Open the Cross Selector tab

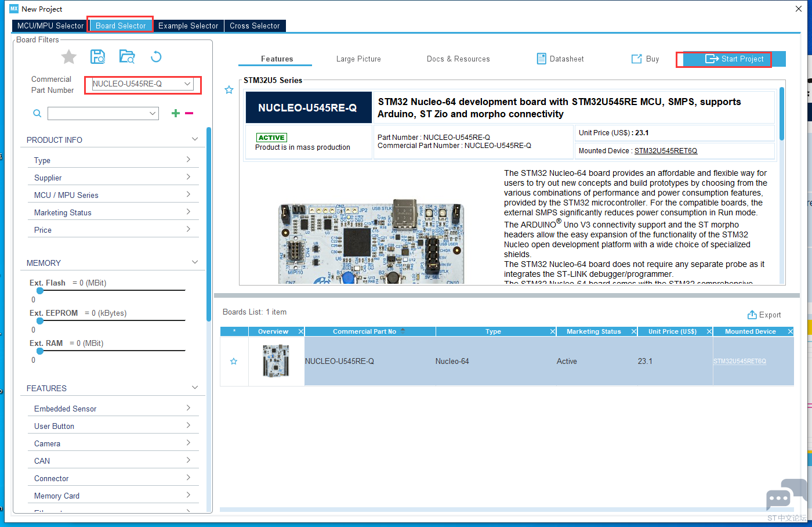[x=255, y=26]
